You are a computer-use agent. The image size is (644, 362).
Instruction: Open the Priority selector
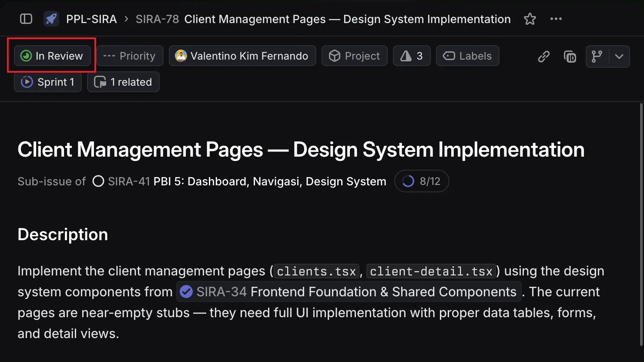pyautogui.click(x=130, y=56)
